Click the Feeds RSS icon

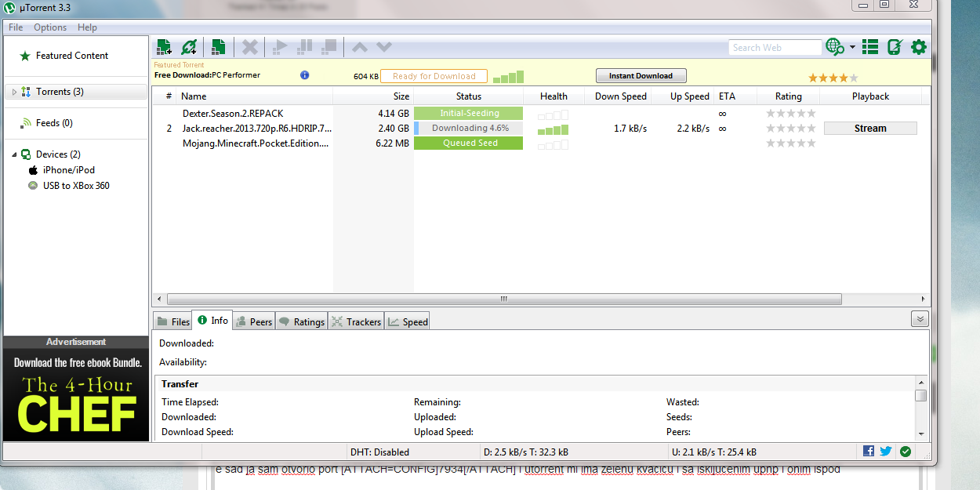point(27,123)
